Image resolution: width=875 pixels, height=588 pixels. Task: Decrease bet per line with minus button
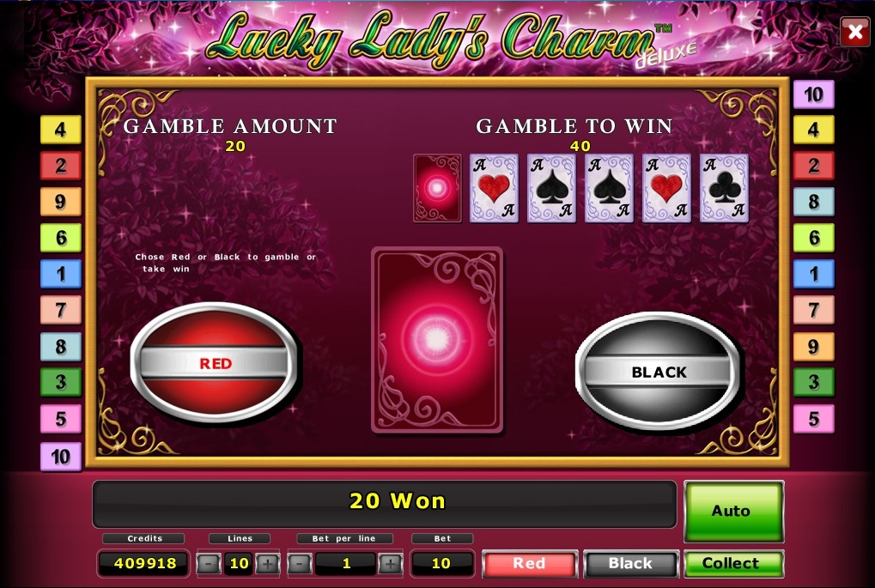pos(299,563)
